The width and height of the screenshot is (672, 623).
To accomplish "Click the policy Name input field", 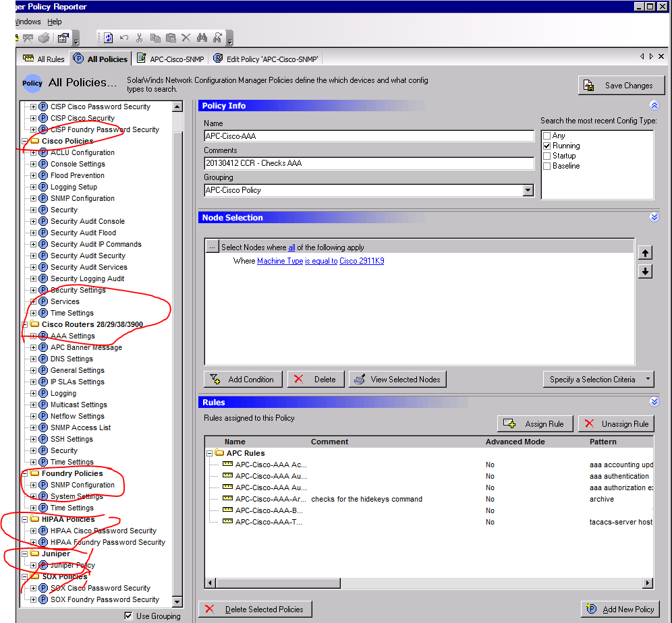I will tap(369, 136).
